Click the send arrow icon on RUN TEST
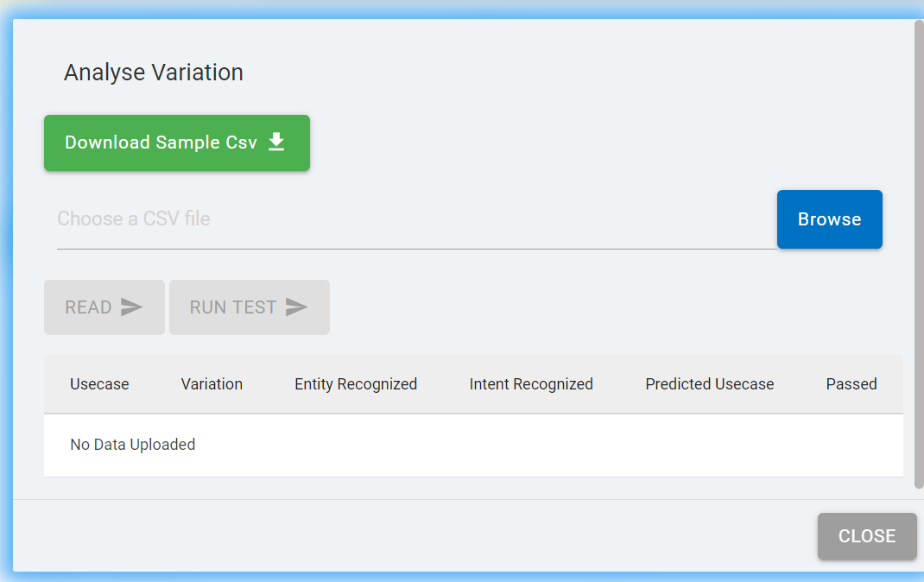 [296, 307]
